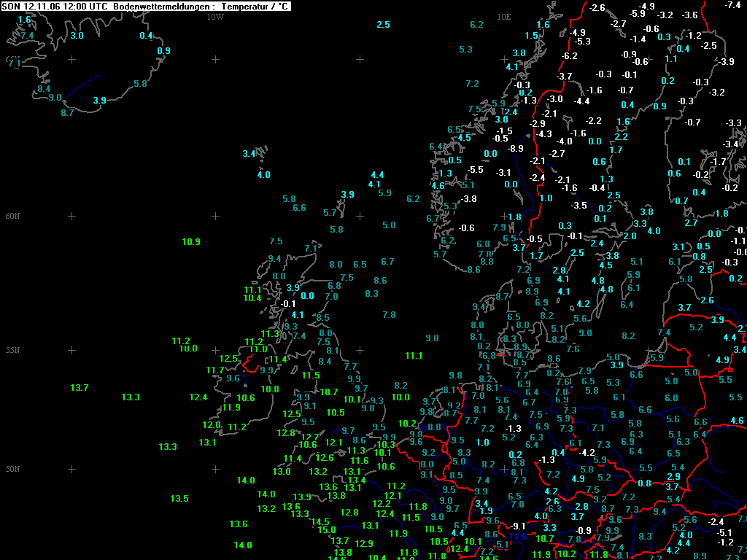Click the -7.4 reading in top-right corner
The width and height of the screenshot is (747, 560).
coord(732,5)
